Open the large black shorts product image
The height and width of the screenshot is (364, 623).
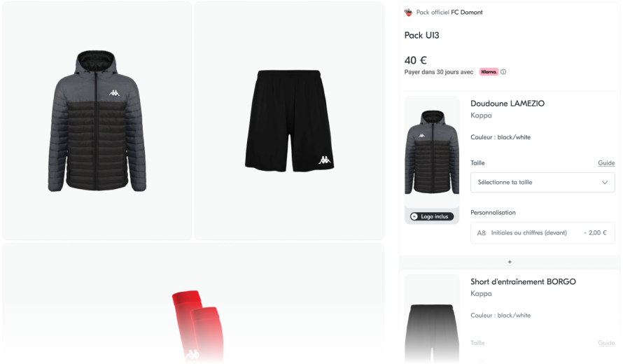[x=289, y=121]
